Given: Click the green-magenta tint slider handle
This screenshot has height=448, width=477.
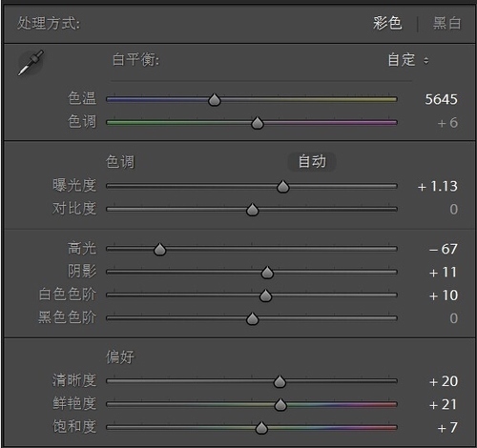Looking at the screenshot, I should tap(258, 123).
